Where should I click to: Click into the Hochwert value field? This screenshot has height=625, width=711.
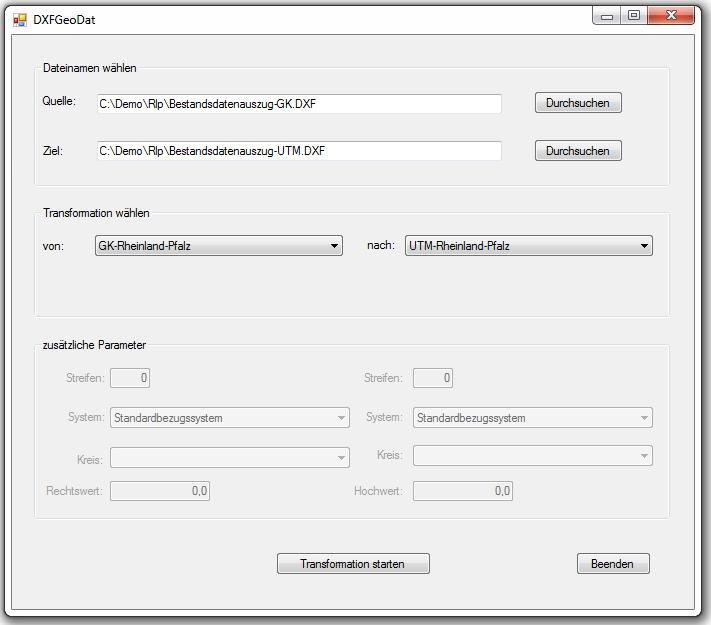click(x=463, y=491)
